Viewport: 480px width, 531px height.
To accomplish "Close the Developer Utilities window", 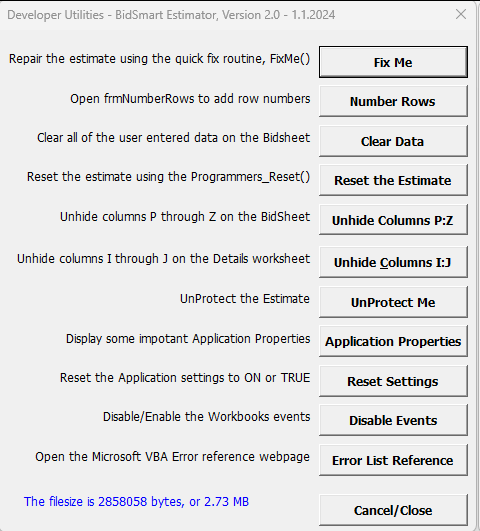I will pyautogui.click(x=461, y=14).
